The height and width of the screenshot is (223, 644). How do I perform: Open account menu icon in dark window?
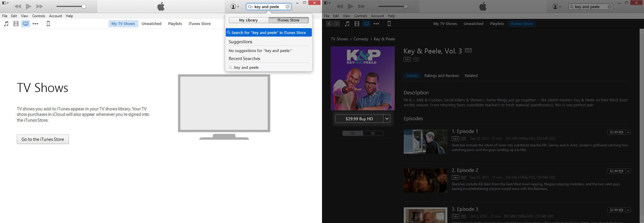click(557, 6)
